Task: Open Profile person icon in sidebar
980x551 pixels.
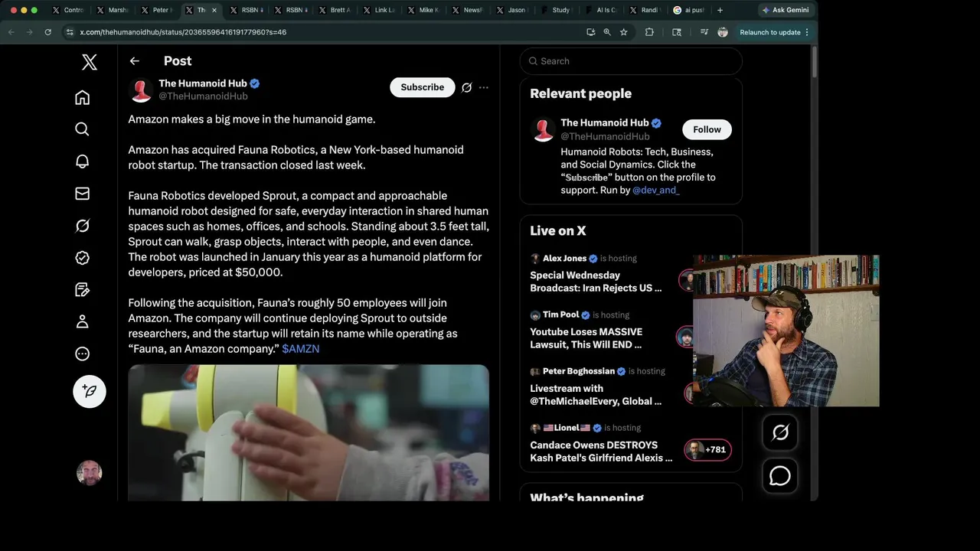Action: tap(83, 321)
